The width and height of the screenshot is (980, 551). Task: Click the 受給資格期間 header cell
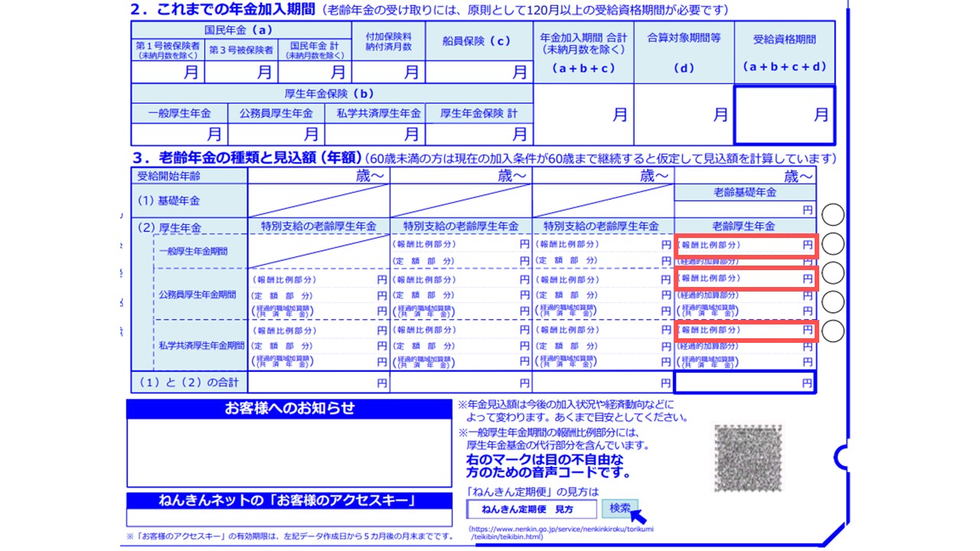[x=785, y=53]
